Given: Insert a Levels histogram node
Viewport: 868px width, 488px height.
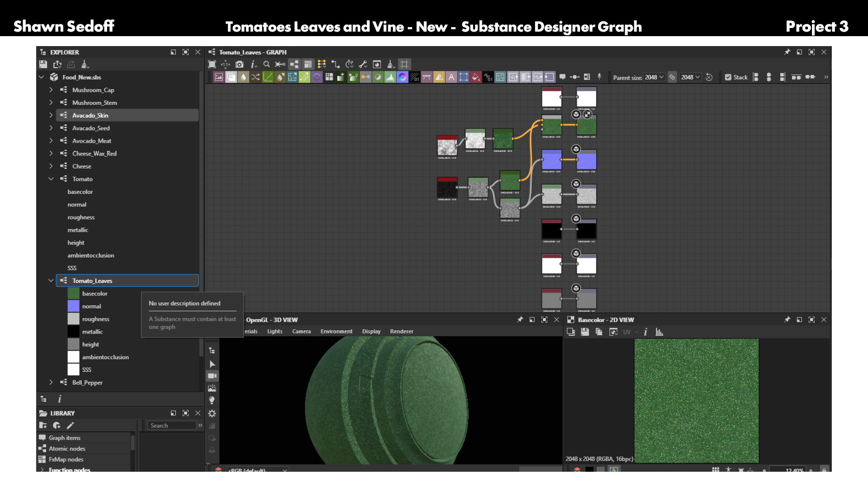Looking at the screenshot, I should click(x=390, y=77).
